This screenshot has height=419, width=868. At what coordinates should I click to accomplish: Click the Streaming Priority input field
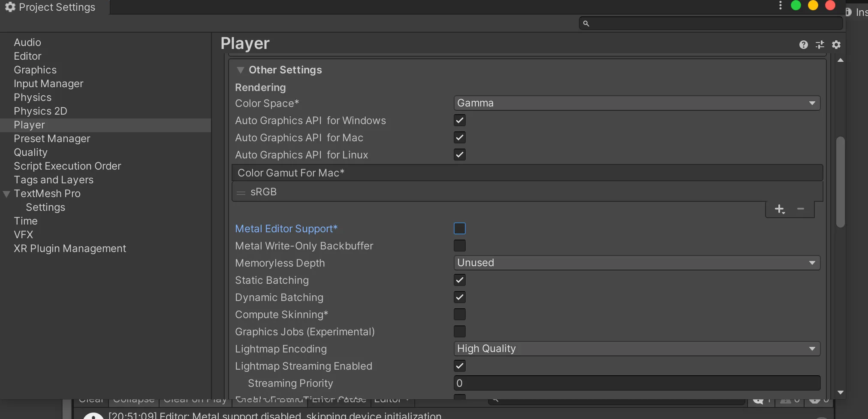point(636,383)
